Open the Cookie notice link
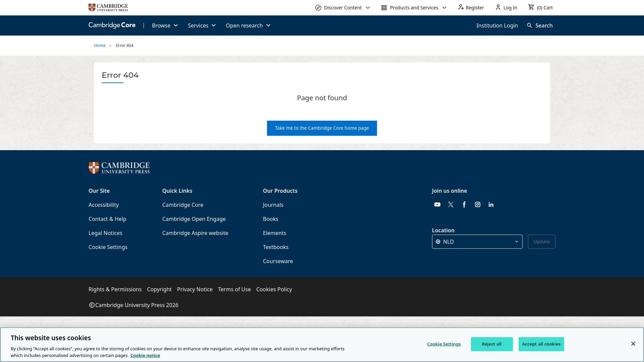 point(145,356)
